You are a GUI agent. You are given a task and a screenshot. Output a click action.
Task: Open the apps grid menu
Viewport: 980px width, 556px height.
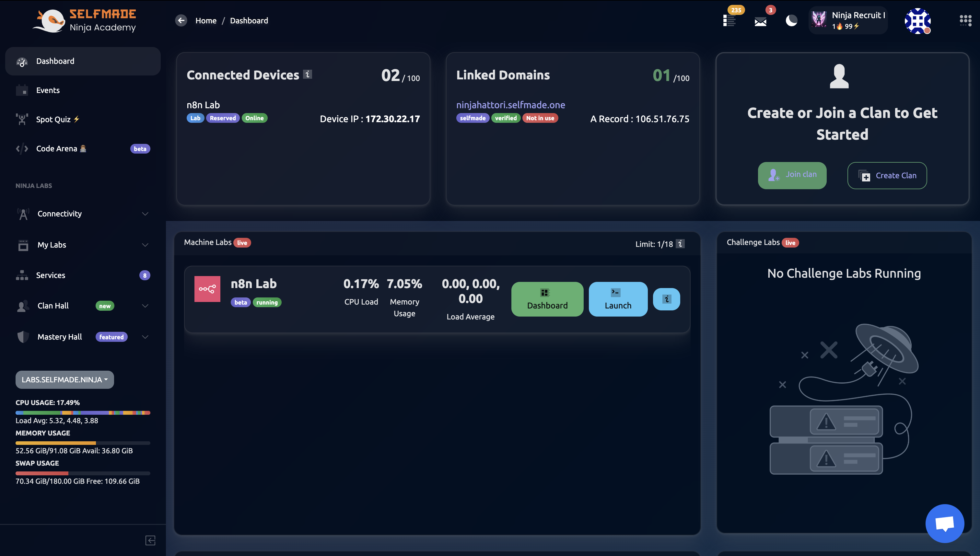[x=965, y=20]
